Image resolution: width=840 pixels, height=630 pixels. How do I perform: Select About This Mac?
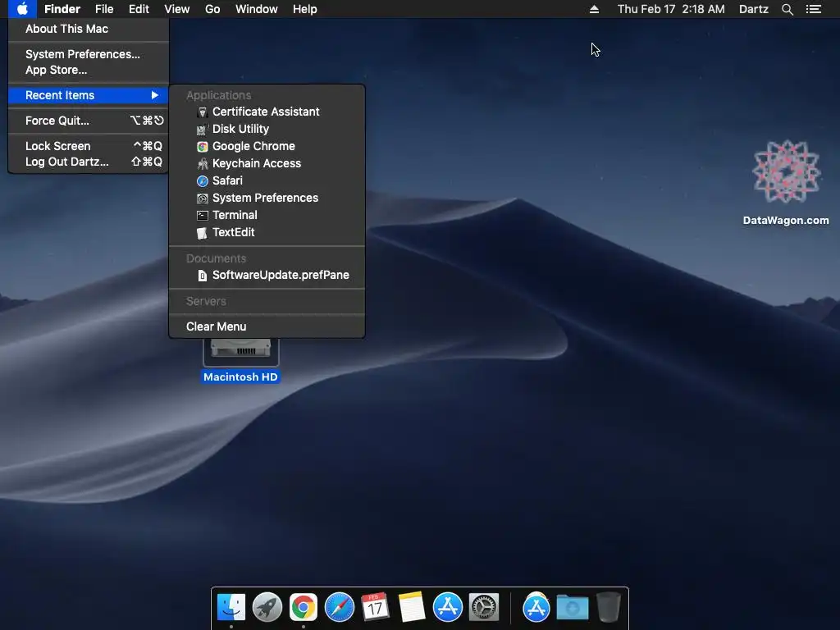tap(89, 29)
